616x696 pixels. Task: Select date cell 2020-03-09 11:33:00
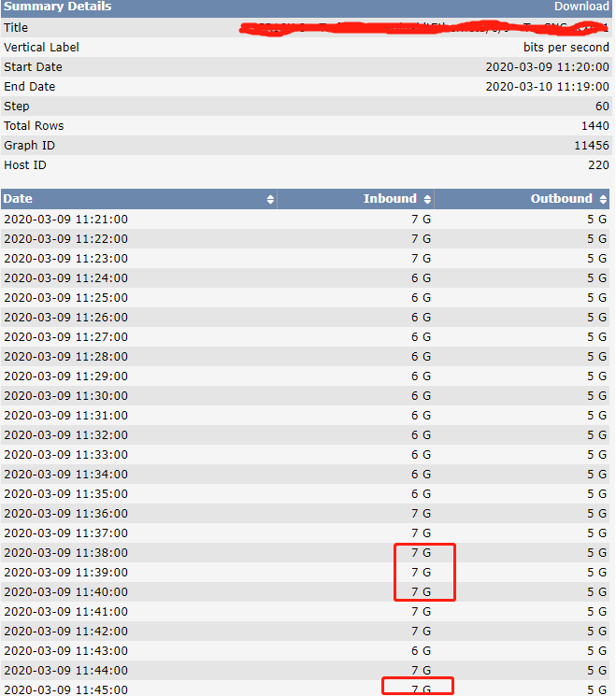coord(65,455)
